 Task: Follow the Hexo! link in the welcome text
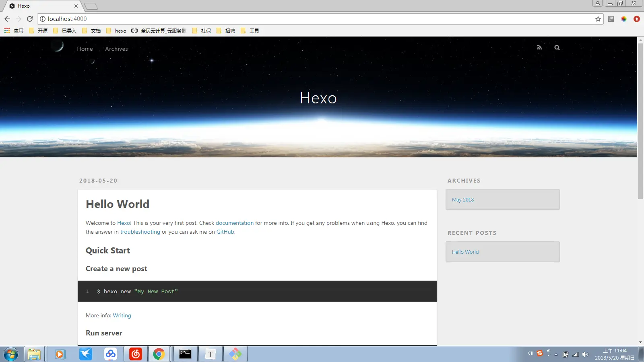[124, 223]
